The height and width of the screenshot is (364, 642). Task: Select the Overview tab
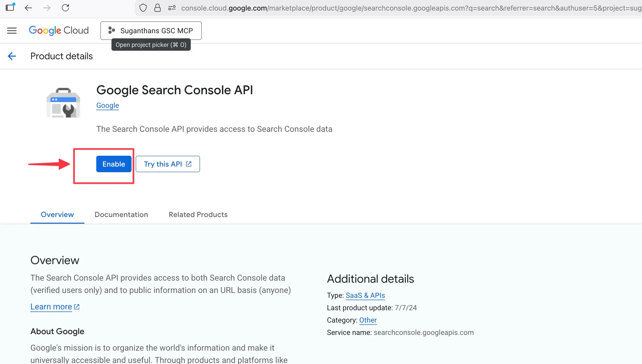coord(57,214)
